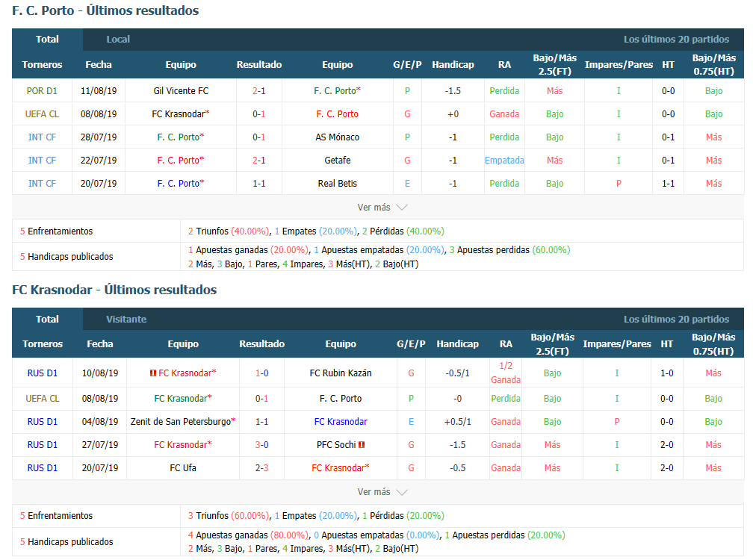Click UEFA CL in the Krasnodar results table
This screenshot has height=560, width=753.
click(43, 398)
